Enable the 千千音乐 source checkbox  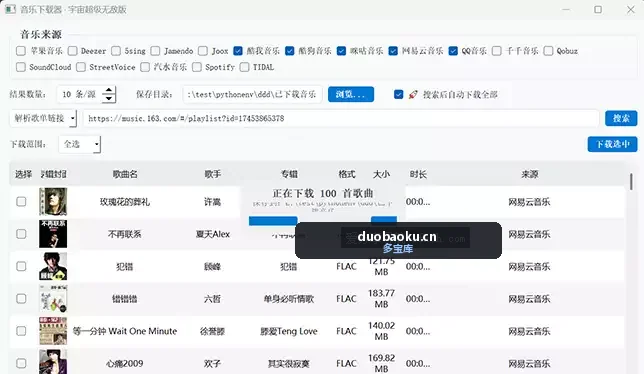click(x=497, y=51)
